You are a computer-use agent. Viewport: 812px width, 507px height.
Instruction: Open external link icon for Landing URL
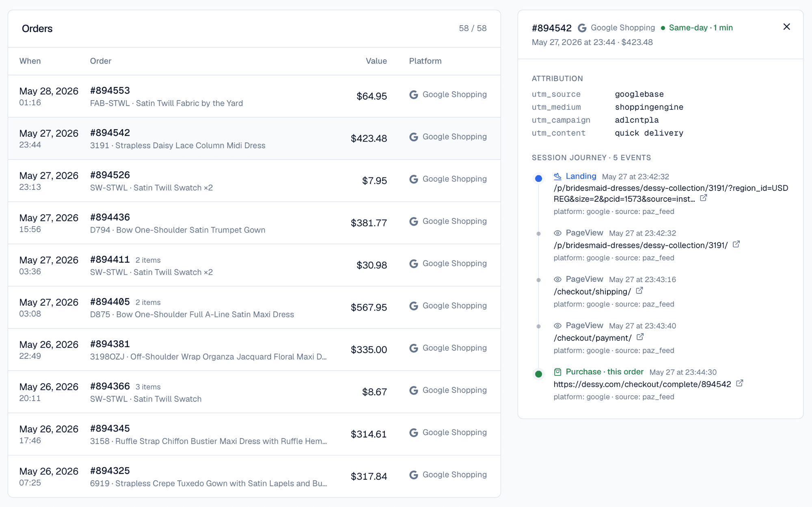(x=704, y=198)
